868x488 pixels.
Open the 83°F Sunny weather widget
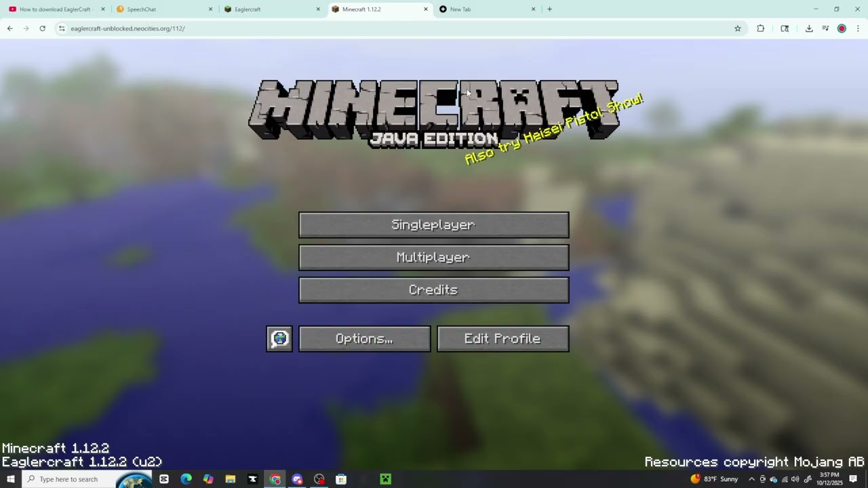click(x=714, y=479)
